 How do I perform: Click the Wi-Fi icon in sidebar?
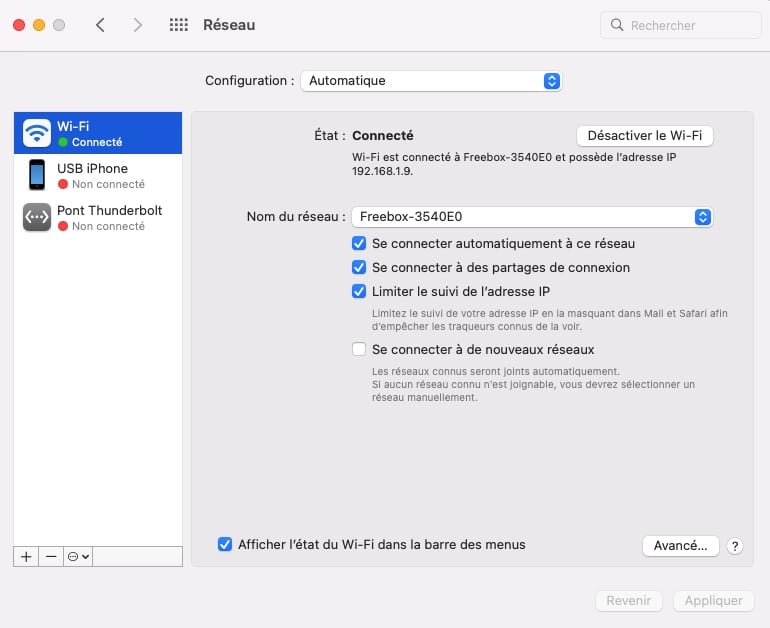(37, 133)
